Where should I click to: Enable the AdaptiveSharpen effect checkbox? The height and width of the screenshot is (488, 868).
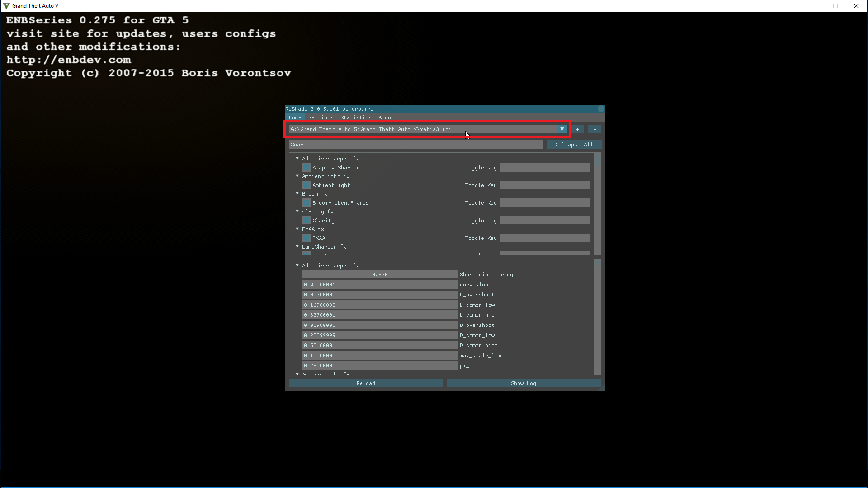307,168
